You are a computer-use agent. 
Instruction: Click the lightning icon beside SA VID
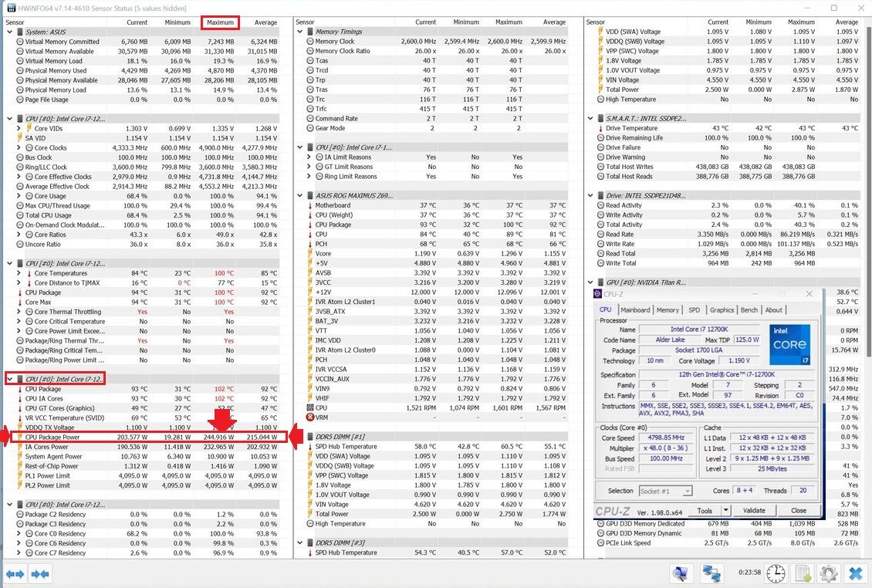point(20,138)
